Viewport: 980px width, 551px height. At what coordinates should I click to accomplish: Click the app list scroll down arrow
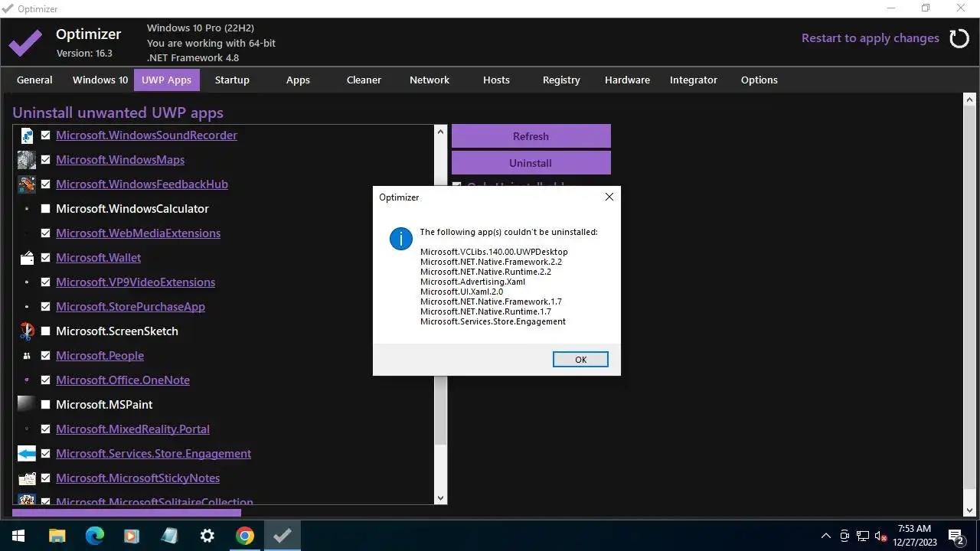pyautogui.click(x=440, y=498)
